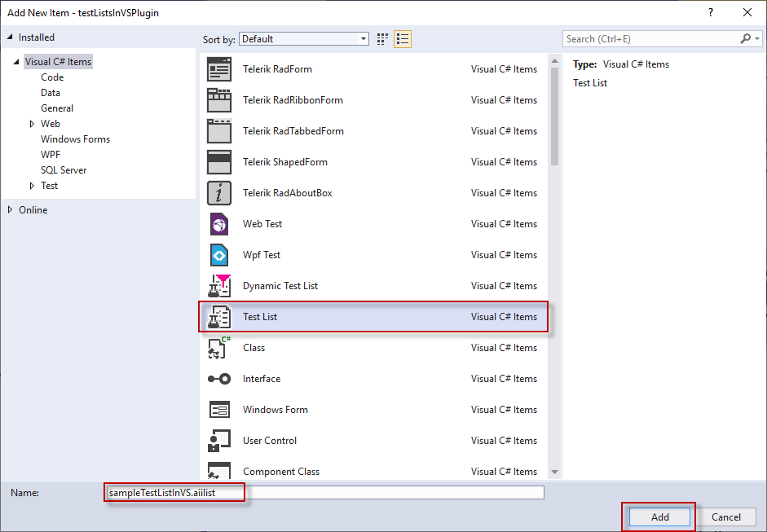This screenshot has height=532, width=767.
Task: Click the Installed label
Action: click(x=37, y=37)
